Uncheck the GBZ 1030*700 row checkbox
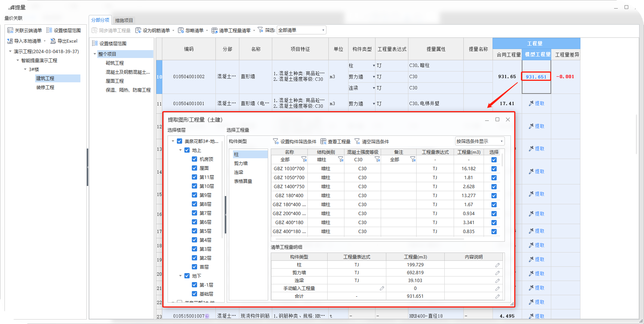Image resolution: width=644 pixels, height=324 pixels. [494, 169]
